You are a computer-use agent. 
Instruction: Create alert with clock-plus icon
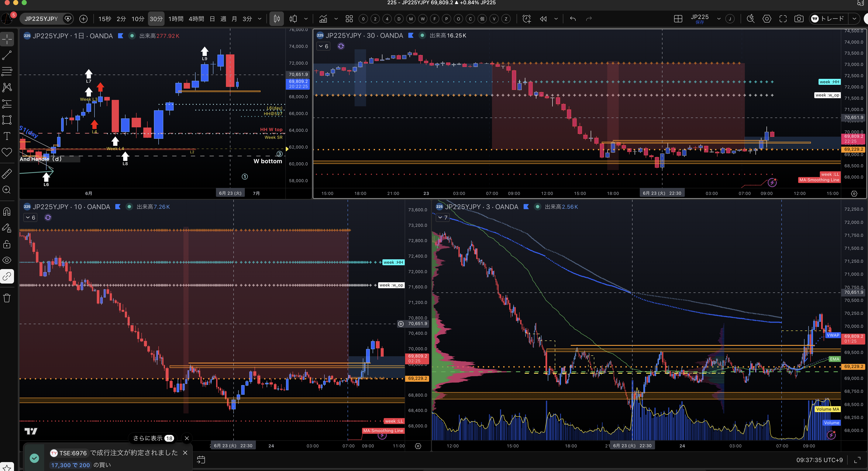point(527,19)
